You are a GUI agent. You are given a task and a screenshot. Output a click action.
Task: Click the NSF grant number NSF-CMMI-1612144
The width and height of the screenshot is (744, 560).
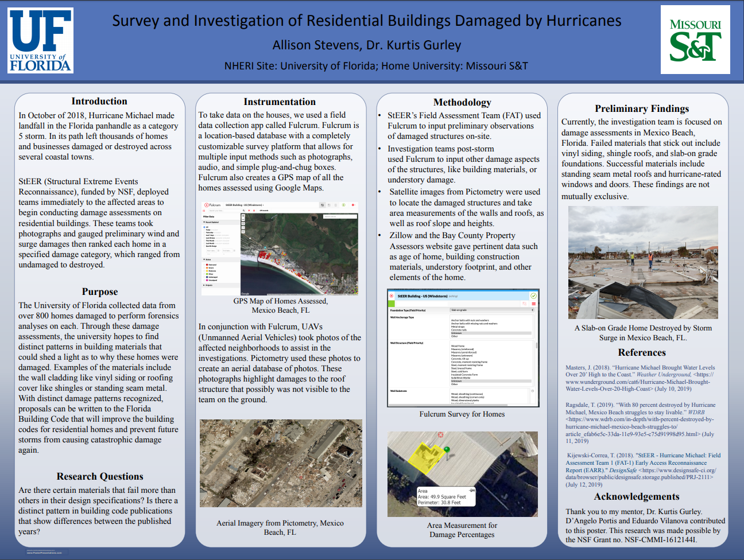[x=661, y=539]
